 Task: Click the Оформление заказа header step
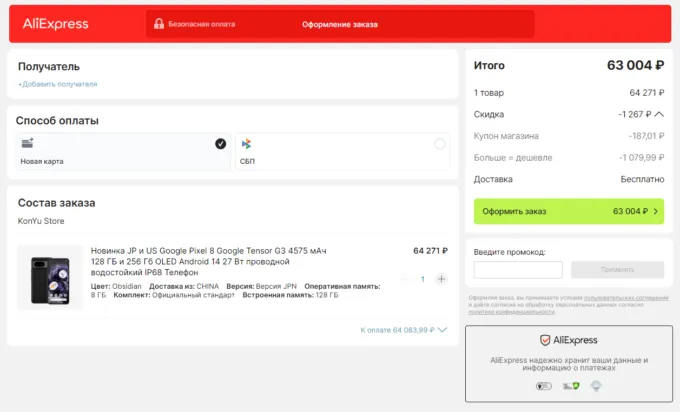pos(340,24)
